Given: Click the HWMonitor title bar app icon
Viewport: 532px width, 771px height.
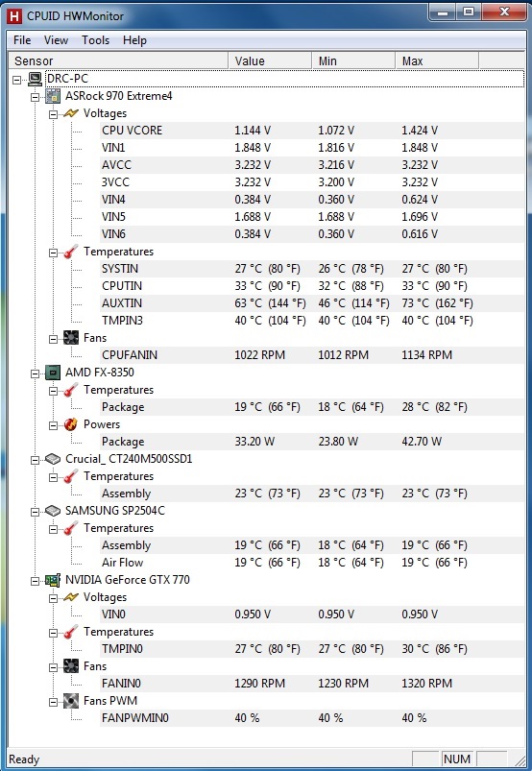Looking at the screenshot, I should [x=14, y=16].
